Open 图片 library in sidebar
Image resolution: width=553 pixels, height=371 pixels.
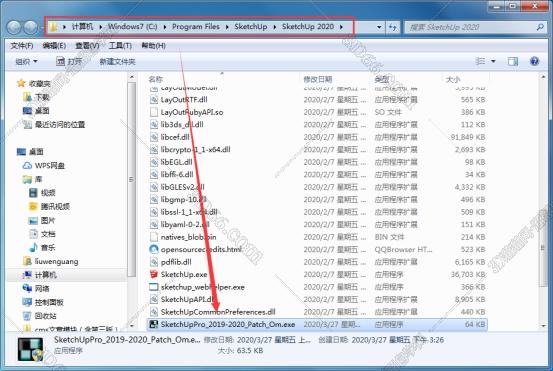(42, 220)
